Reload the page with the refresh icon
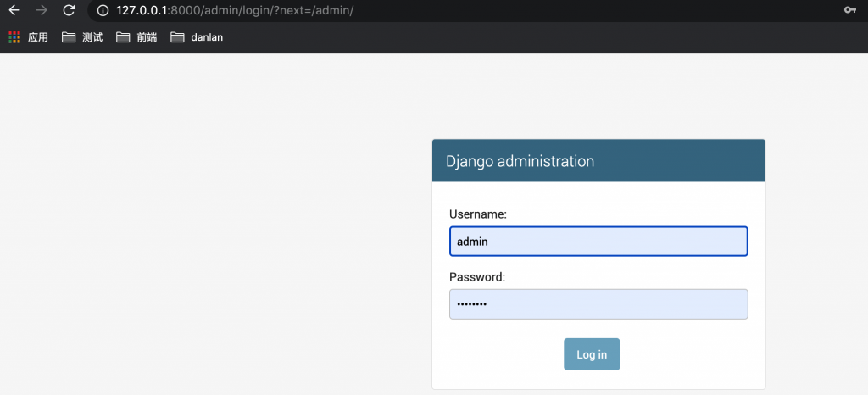 tap(70, 10)
